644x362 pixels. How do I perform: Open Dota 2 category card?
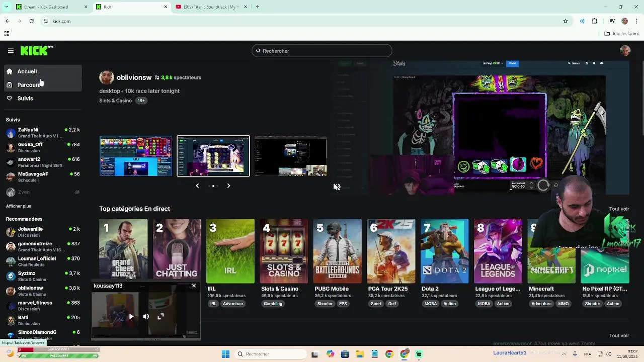pos(445,251)
